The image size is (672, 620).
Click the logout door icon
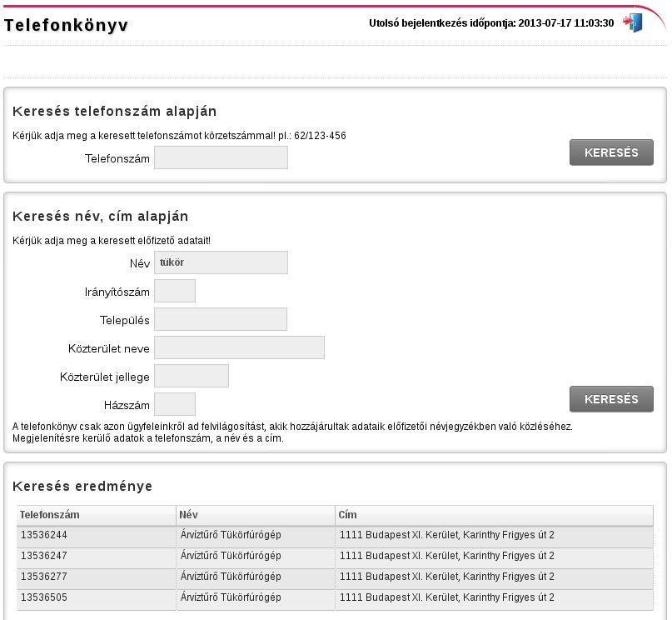[x=633, y=22]
